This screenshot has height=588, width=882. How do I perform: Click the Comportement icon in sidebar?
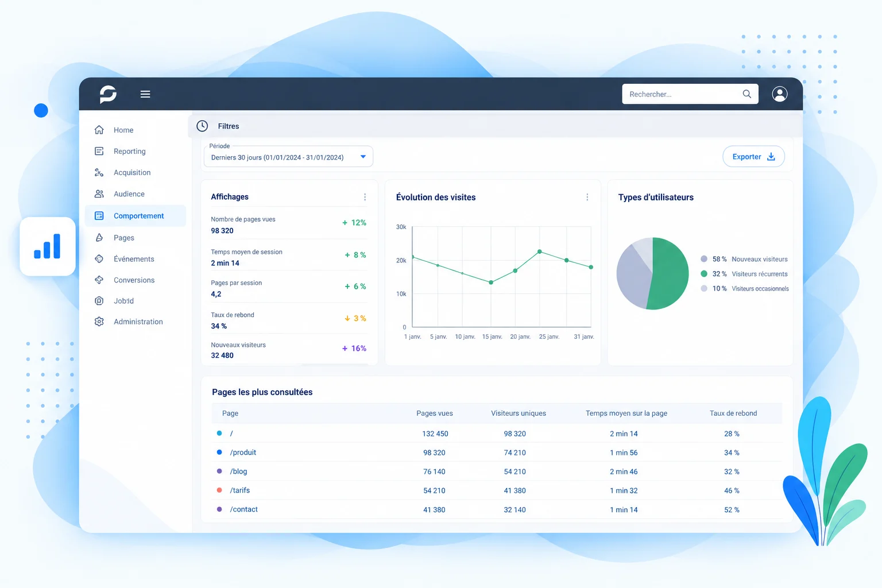(x=99, y=216)
